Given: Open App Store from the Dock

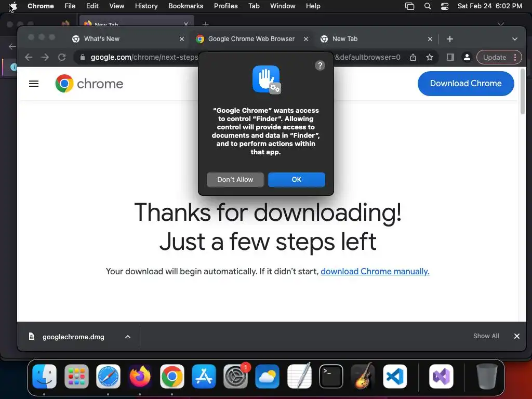Looking at the screenshot, I should tap(204, 376).
